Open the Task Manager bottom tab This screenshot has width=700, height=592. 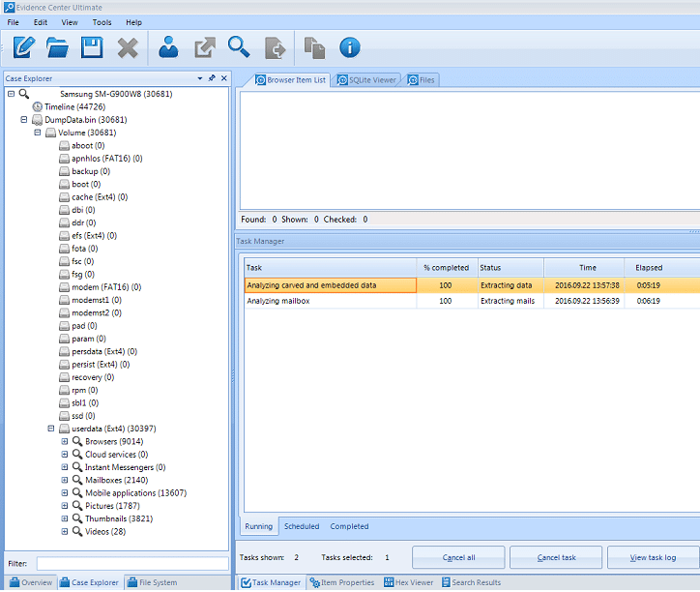(x=271, y=582)
